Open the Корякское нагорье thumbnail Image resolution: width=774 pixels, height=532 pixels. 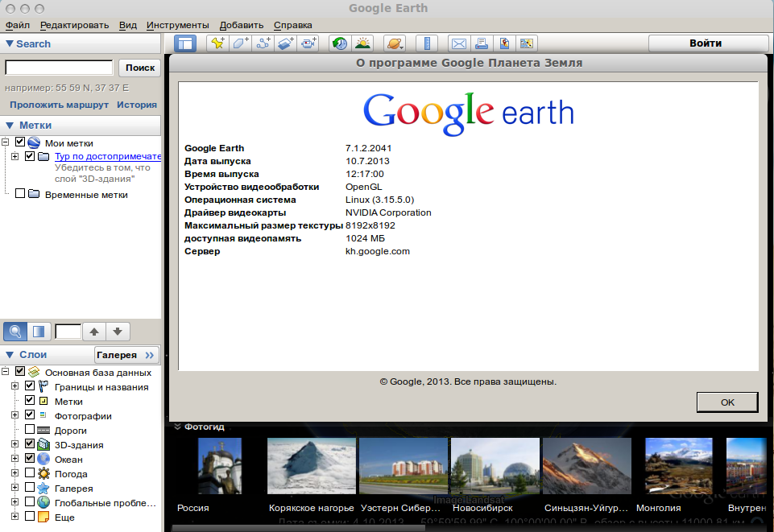[312, 466]
